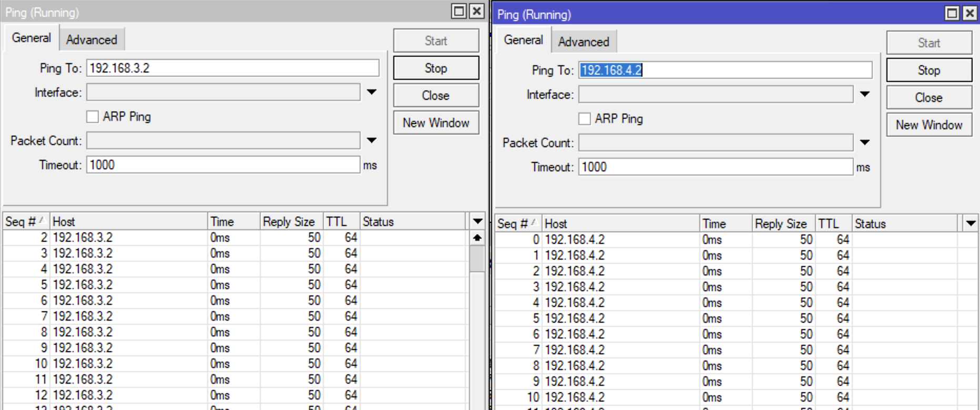This screenshot has height=410, width=980.
Task: Expand Packet Count dropdown in left window
Action: 372,141
